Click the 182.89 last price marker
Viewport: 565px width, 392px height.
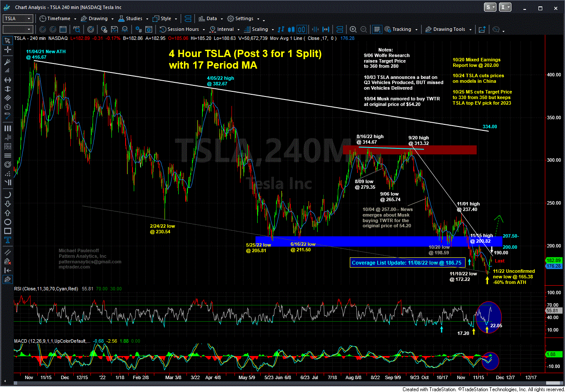point(553,260)
